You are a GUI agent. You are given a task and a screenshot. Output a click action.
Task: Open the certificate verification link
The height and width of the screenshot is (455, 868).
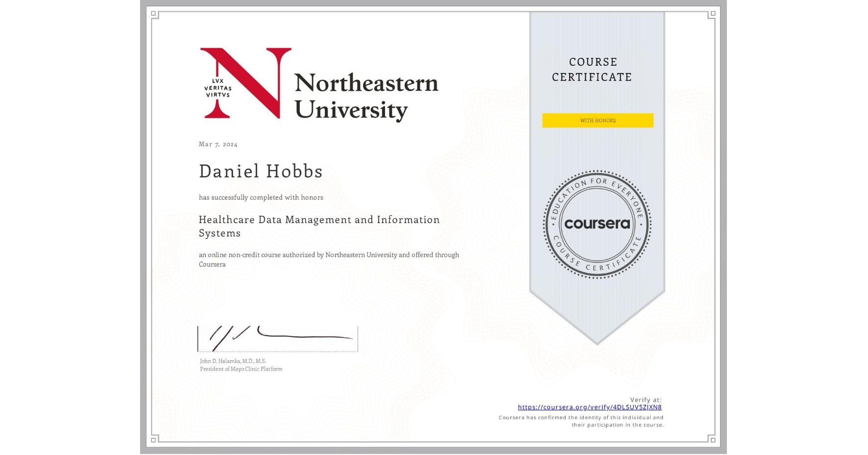coord(590,407)
